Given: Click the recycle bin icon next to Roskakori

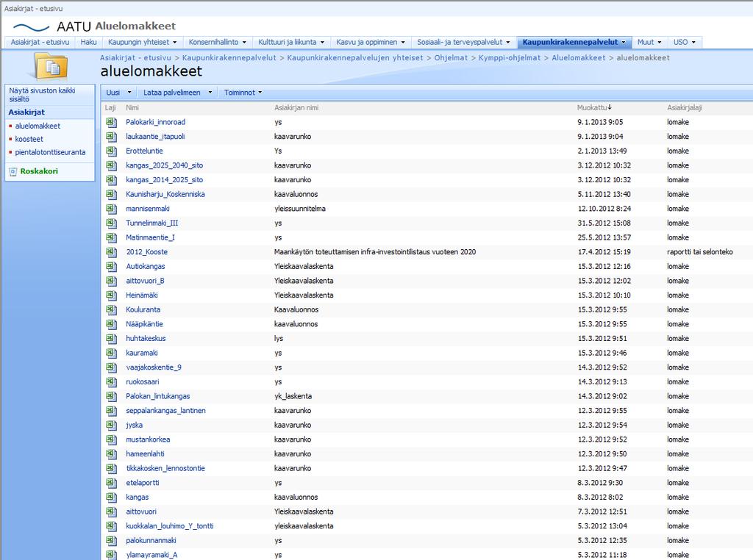Looking at the screenshot, I should (13, 171).
